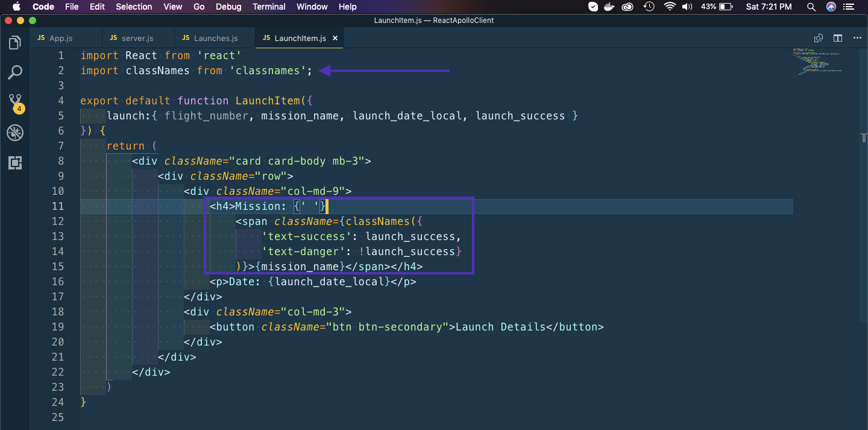Screen dimensions: 868x430
Task: Click the Open Changes icon in editor toolbar
Action: 819,38
